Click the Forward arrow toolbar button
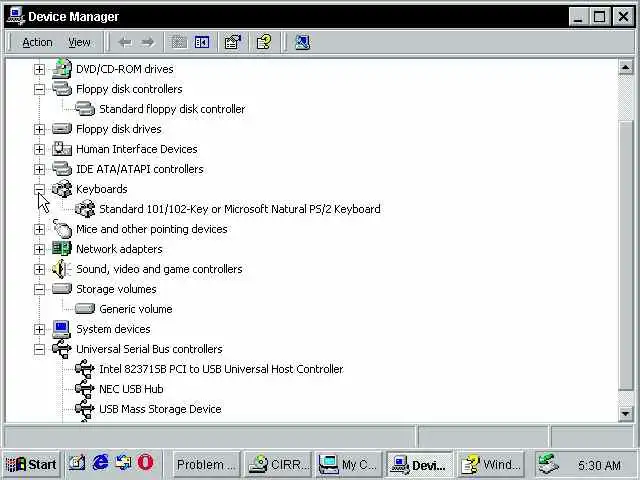 point(147,42)
